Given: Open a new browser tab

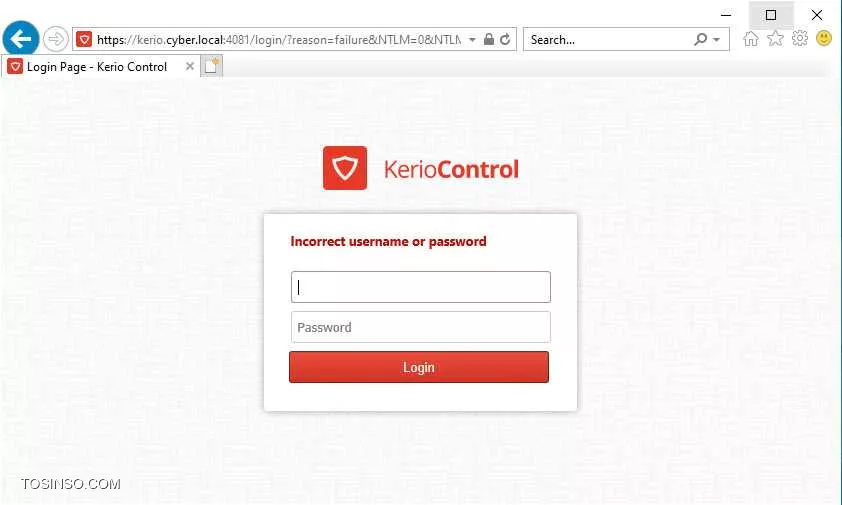Looking at the screenshot, I should tap(212, 67).
